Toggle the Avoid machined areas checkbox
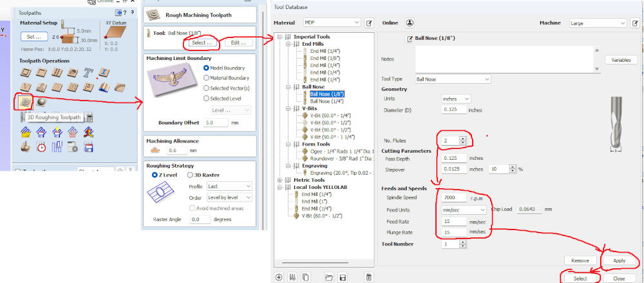 point(192,209)
